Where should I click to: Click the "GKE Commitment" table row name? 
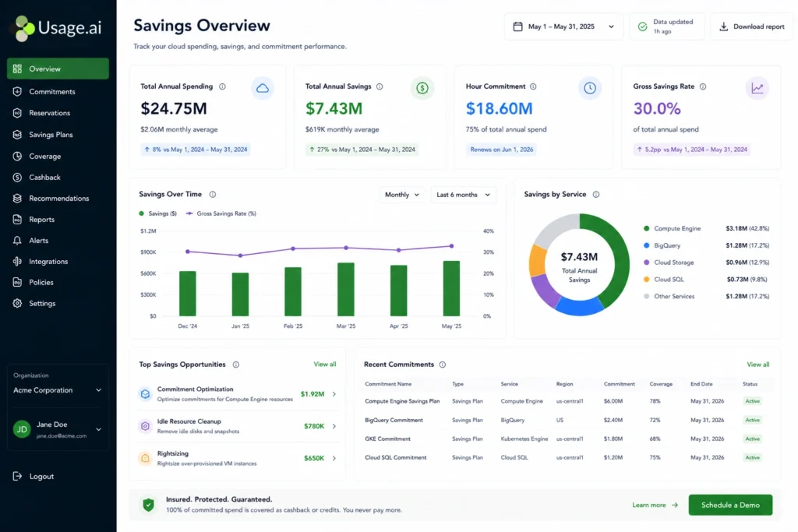click(387, 439)
